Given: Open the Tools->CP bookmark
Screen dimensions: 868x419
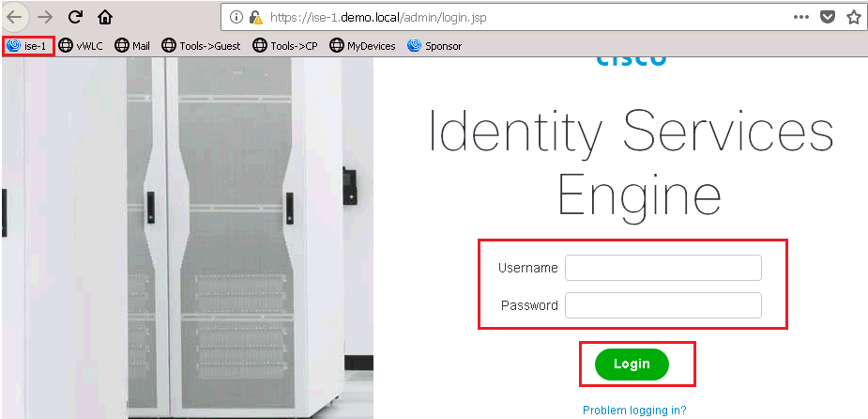Looking at the screenshot, I should pos(285,46).
